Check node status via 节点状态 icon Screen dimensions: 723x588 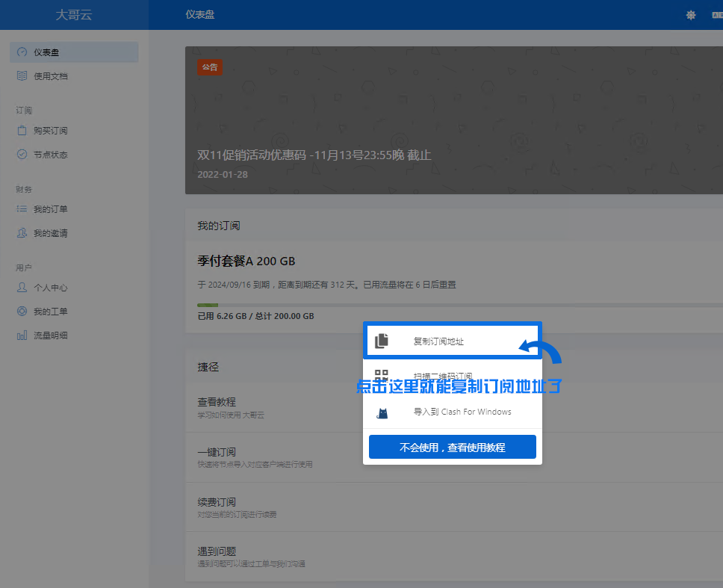pos(21,155)
